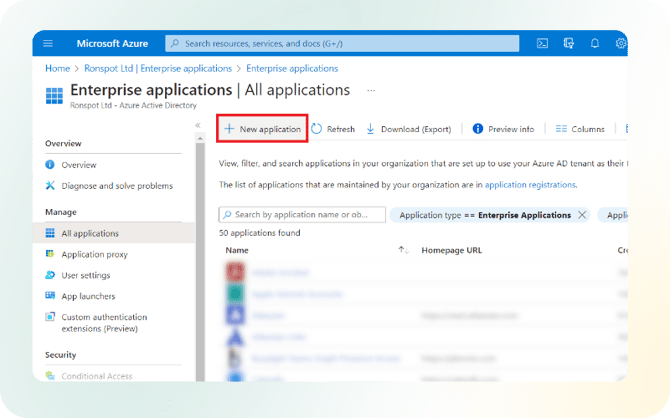Open the Azure portal hamburger menu

[x=48, y=43]
